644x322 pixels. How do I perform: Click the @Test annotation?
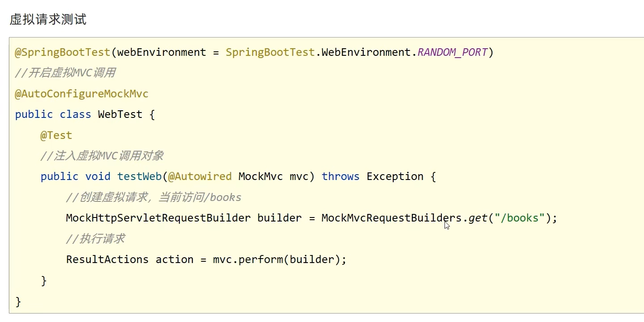point(56,135)
